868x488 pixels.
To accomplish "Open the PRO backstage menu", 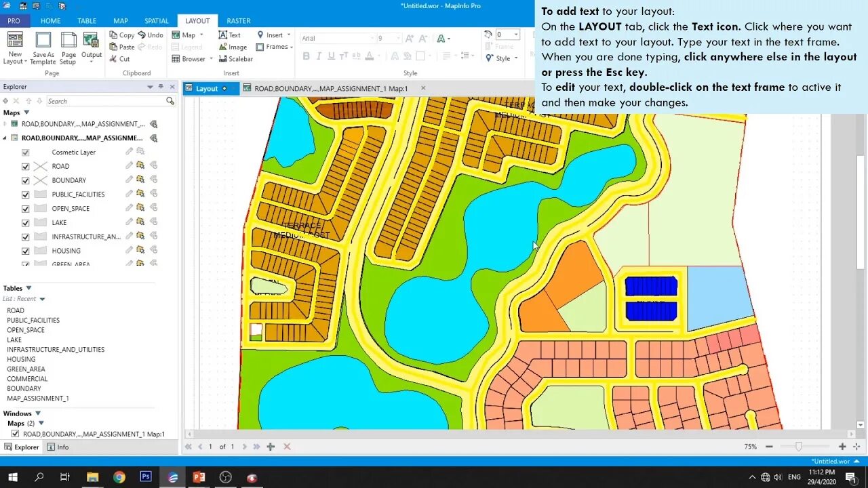I will (x=14, y=21).
